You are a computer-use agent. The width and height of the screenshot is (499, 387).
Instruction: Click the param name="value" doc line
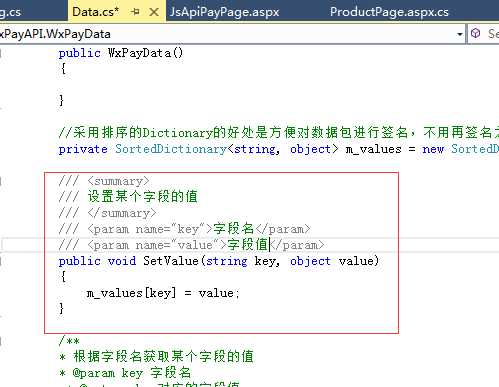point(191,245)
